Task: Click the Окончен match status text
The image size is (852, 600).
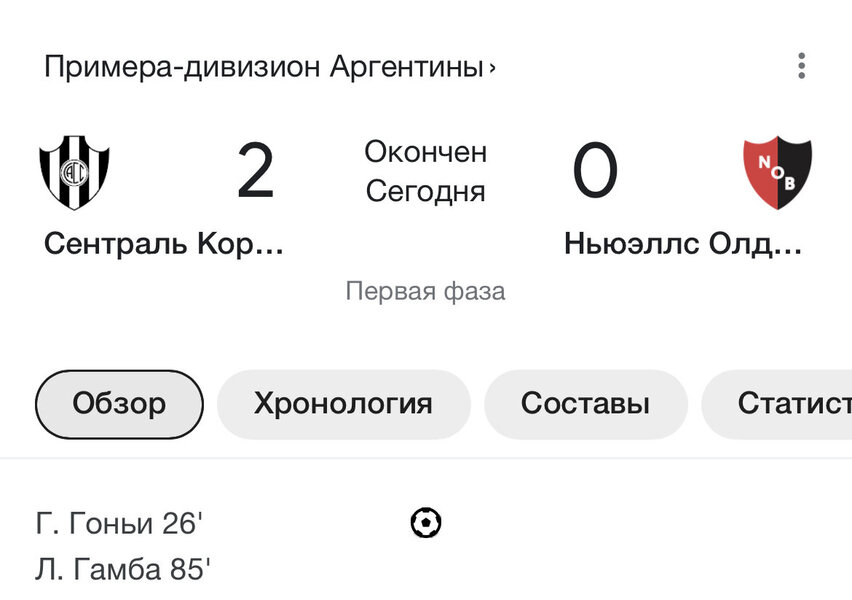Action: pyautogui.click(x=425, y=153)
